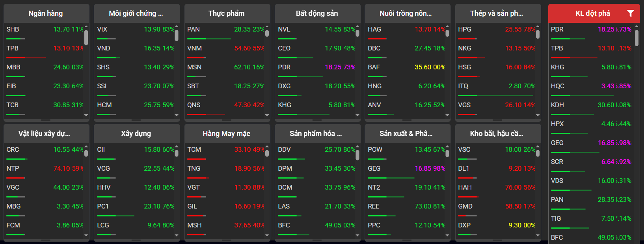Click scroll-down arrow in Hàng May mặc panel
The width and height of the screenshot is (644, 244).
[x=267, y=235]
